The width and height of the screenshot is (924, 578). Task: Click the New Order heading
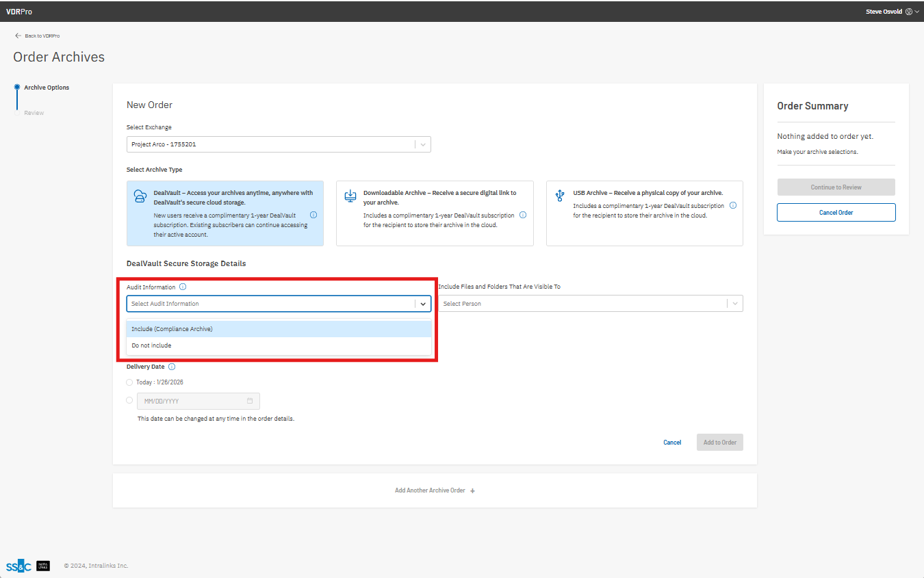(x=149, y=105)
